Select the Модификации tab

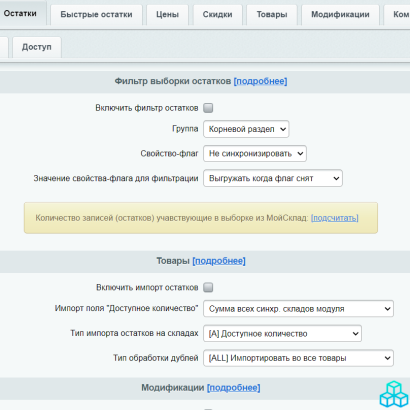(340, 15)
